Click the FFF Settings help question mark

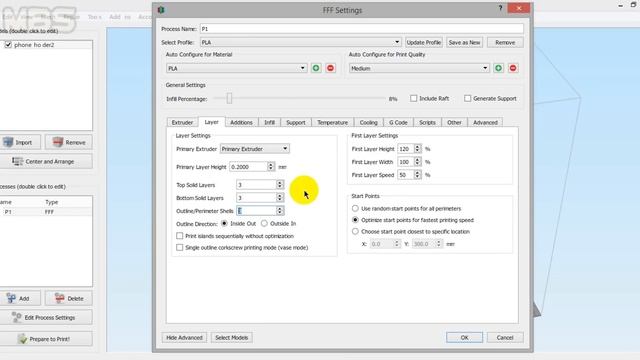(x=500, y=8)
